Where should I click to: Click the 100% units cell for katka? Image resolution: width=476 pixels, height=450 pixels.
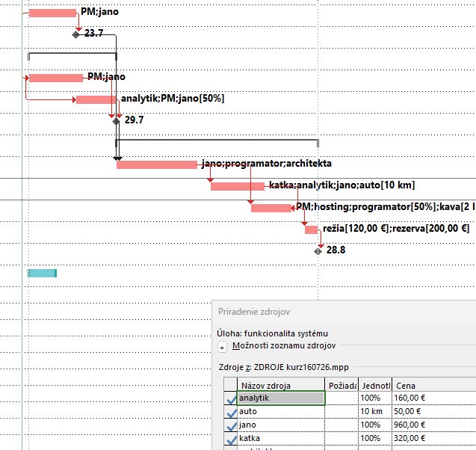[375, 439]
